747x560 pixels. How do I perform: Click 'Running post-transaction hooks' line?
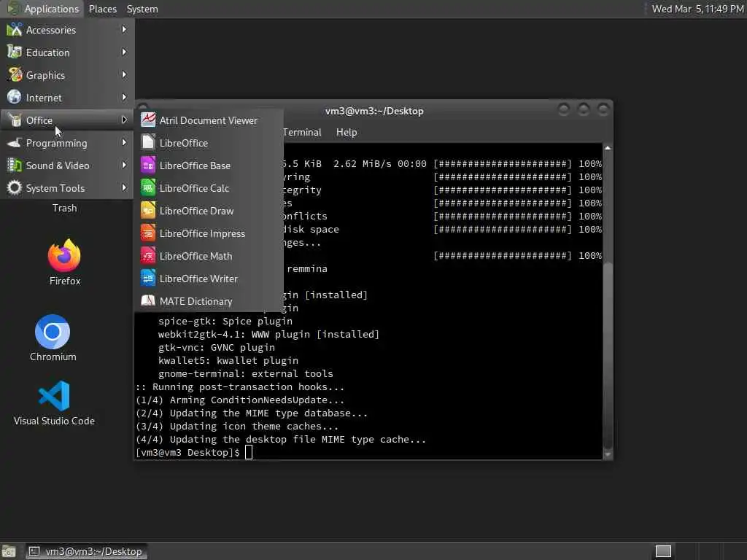click(x=239, y=386)
